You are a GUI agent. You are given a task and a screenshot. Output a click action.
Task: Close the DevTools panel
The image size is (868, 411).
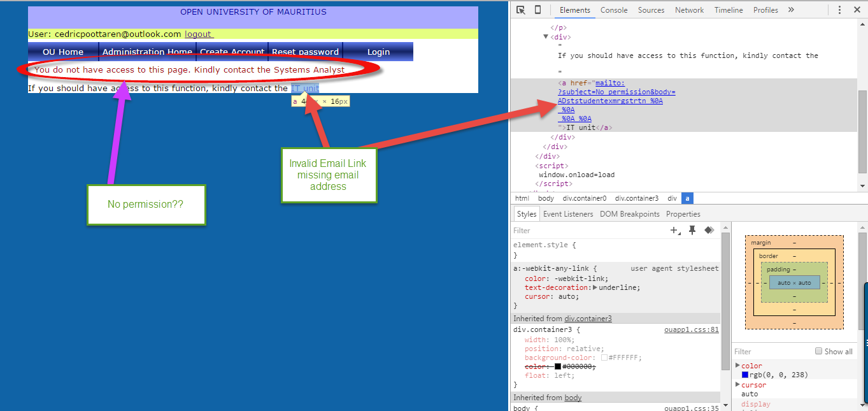857,10
